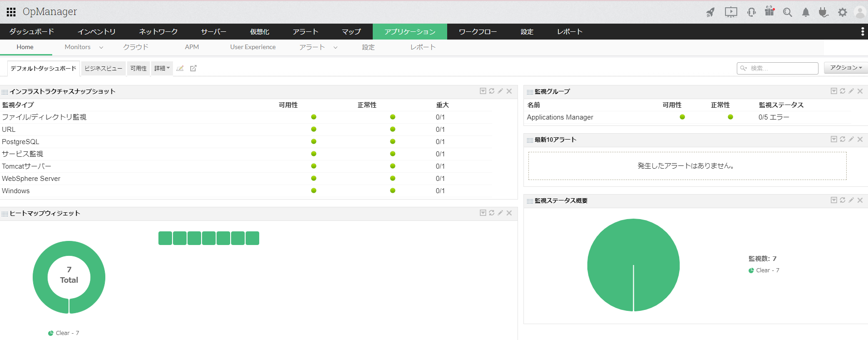Click the bell alarms icon in header
The height and width of the screenshot is (340, 868).
pos(806,12)
